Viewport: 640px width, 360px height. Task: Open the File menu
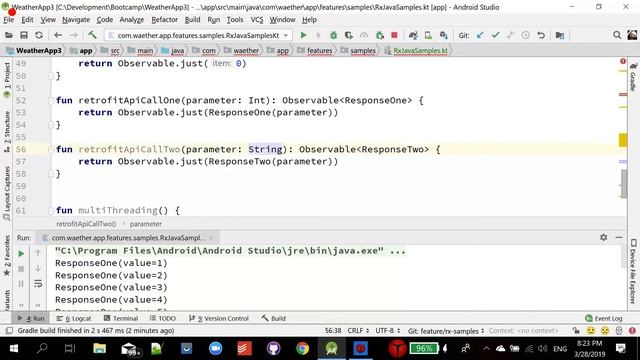coord(9,20)
